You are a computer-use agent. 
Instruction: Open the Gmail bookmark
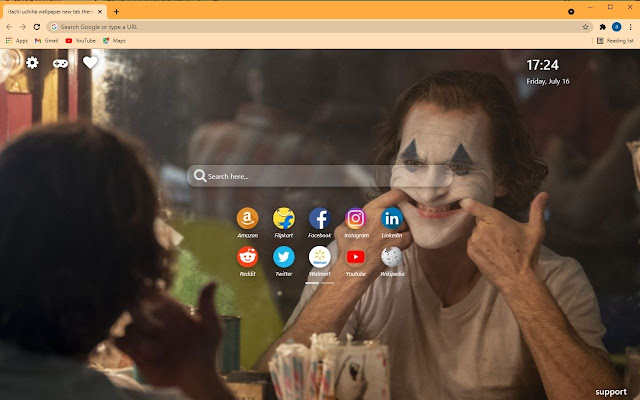(47, 40)
